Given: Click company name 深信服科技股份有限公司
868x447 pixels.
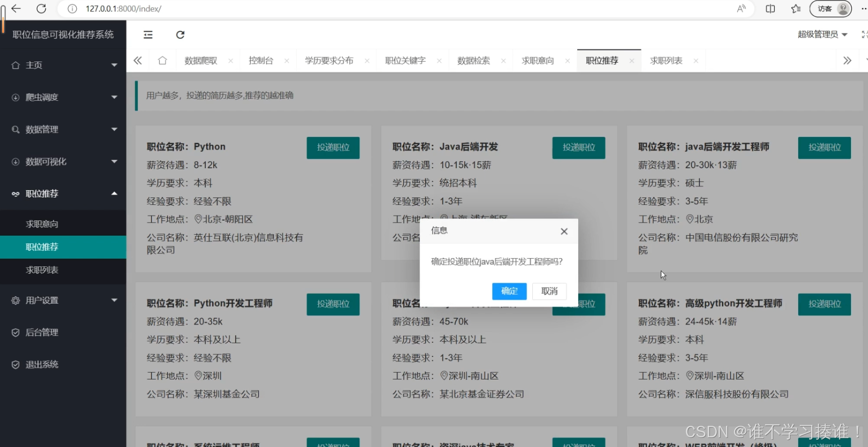Looking at the screenshot, I should pyautogui.click(x=737, y=394).
